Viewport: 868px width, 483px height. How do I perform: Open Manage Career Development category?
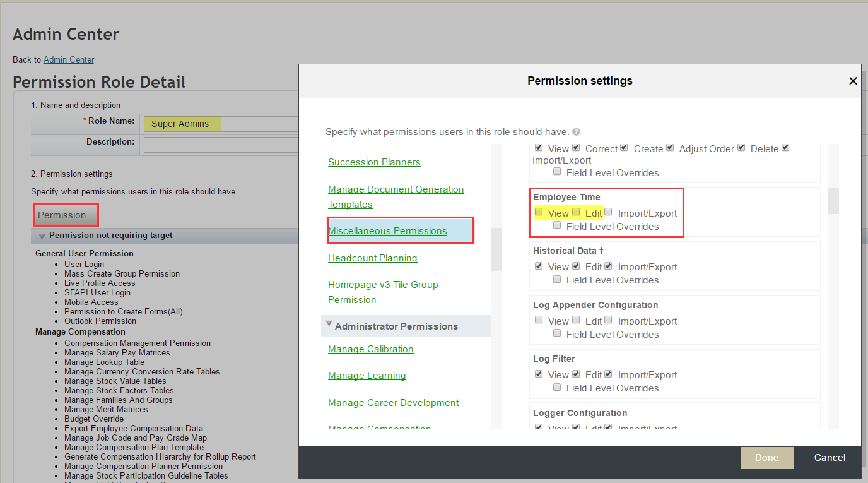click(x=394, y=403)
